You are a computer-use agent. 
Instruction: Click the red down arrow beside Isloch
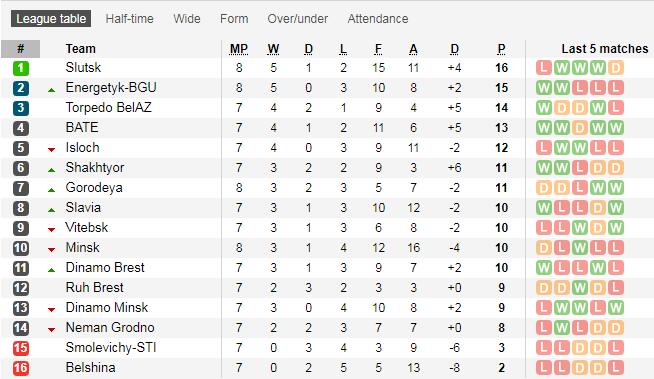click(x=51, y=149)
